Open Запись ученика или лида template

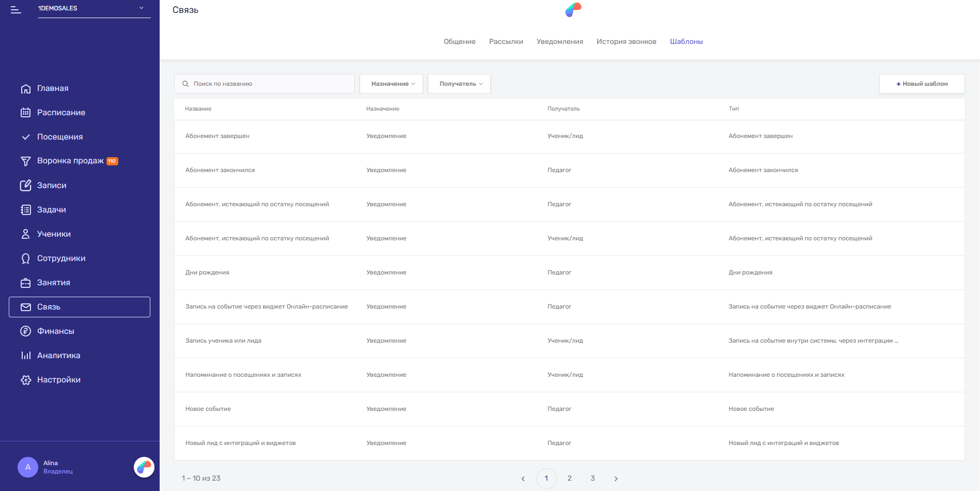(x=569, y=341)
